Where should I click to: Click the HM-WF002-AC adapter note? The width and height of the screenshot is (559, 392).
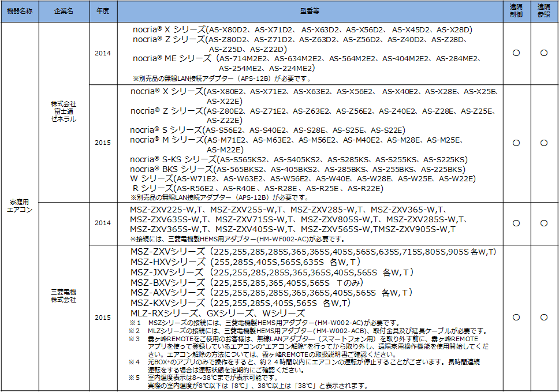pyautogui.click(x=237, y=239)
